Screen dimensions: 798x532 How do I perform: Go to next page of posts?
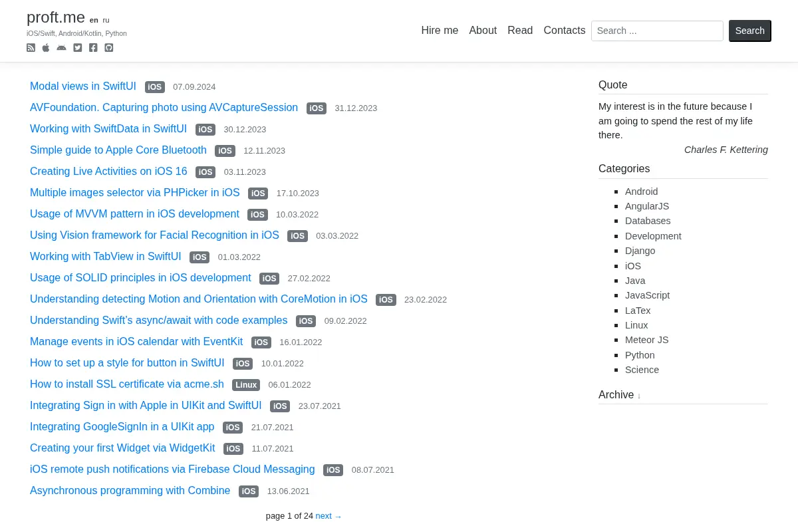click(329, 516)
